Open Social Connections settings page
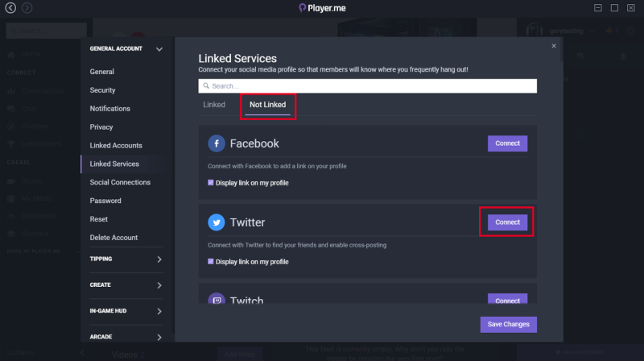This screenshot has height=361, width=644. click(x=120, y=182)
